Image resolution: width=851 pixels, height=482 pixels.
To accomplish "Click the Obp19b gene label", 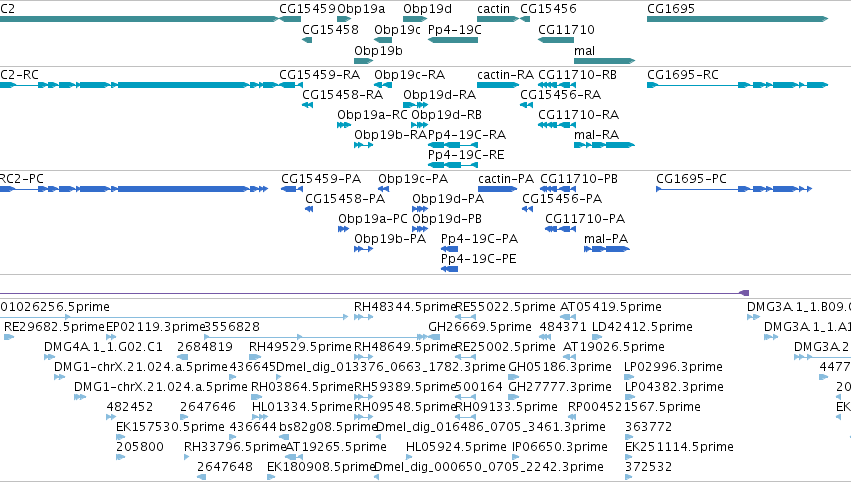I will (x=378, y=51).
